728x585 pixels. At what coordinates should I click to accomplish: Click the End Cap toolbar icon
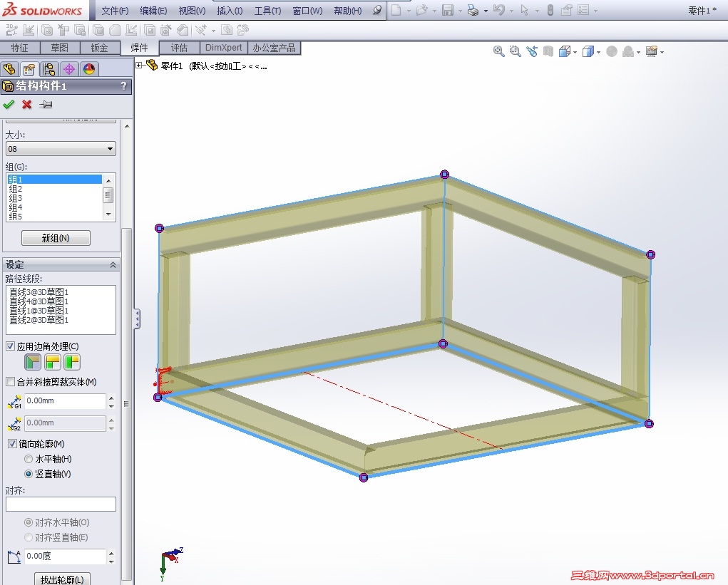point(98,30)
